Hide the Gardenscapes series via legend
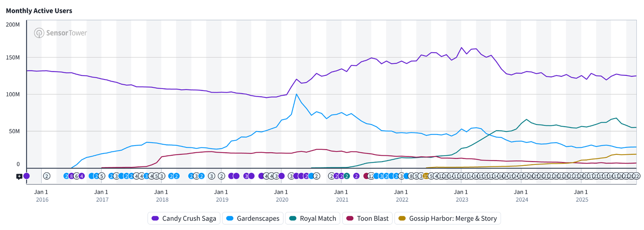644x230 pixels. click(x=253, y=218)
